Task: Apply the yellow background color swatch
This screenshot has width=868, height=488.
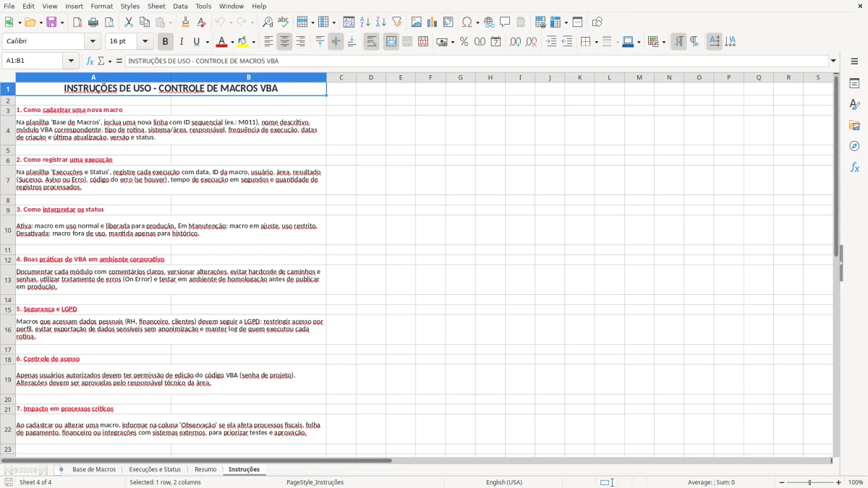Action: (243, 42)
